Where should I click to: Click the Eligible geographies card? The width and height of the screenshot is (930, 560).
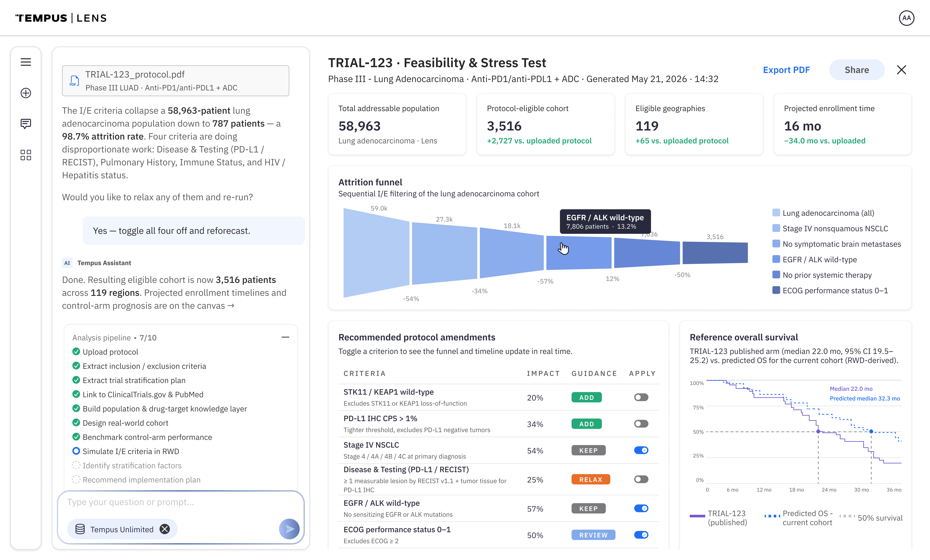[x=694, y=124]
